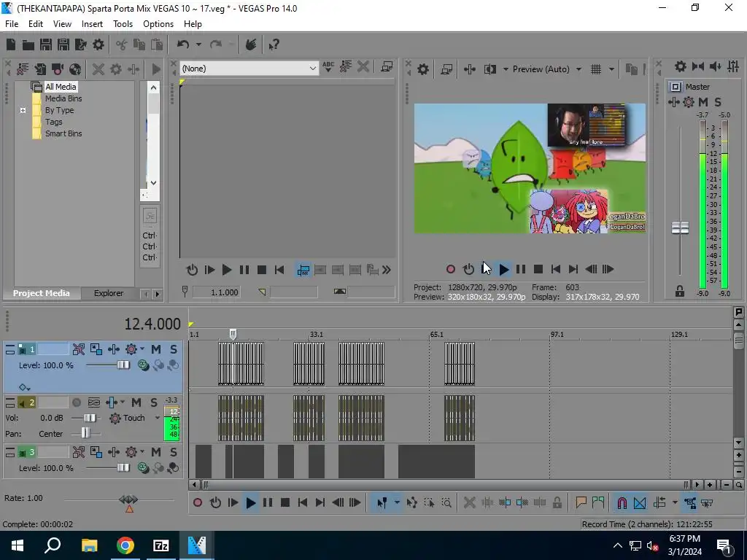Arm audio track 2 for record
Screen dimensions: 747x560
click(x=76, y=402)
